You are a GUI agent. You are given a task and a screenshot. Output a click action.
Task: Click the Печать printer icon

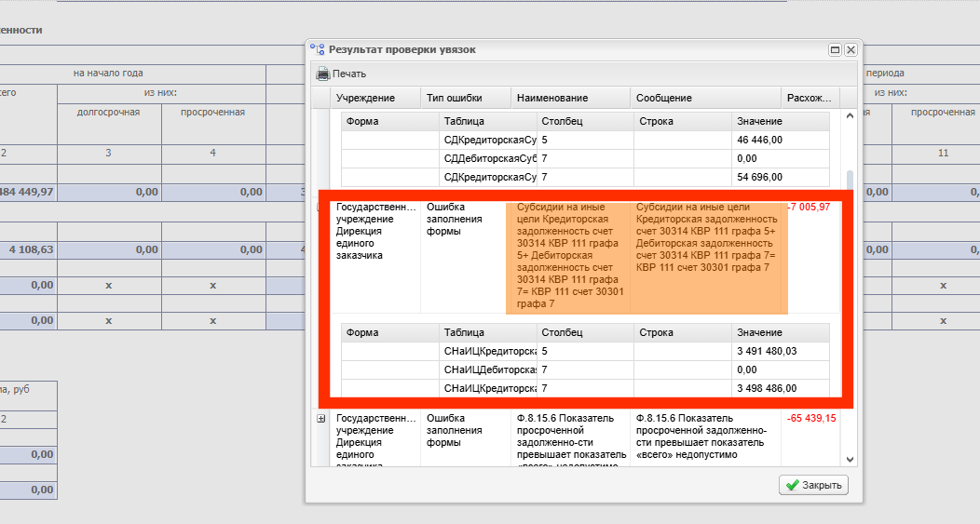point(323,74)
